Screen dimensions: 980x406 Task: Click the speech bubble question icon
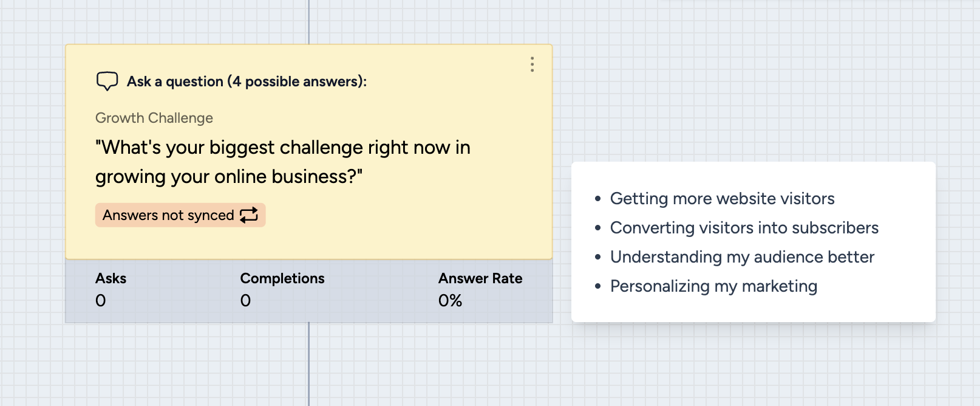pos(107,81)
